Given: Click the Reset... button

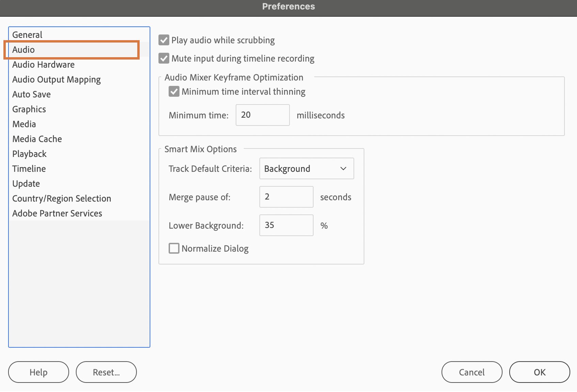Looking at the screenshot, I should pyautogui.click(x=106, y=372).
